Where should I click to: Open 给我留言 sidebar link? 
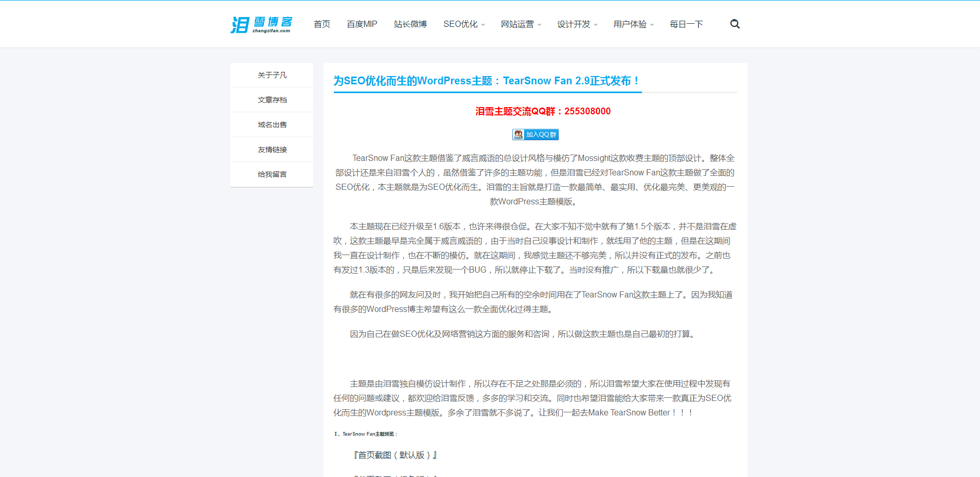272,174
